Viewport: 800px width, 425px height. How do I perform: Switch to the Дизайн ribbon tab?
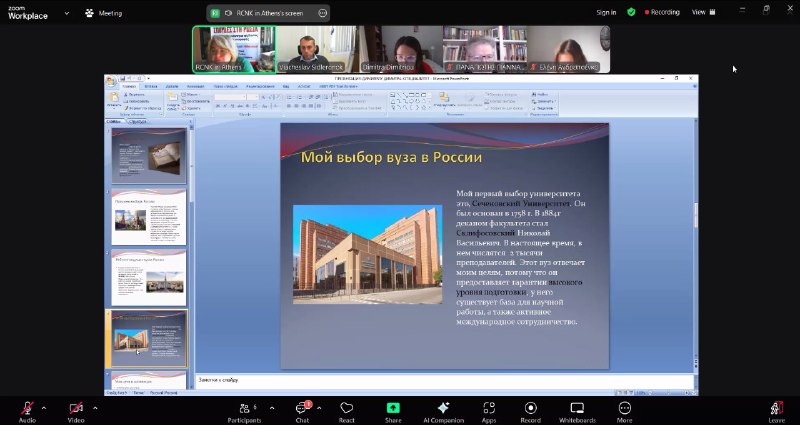(172, 86)
